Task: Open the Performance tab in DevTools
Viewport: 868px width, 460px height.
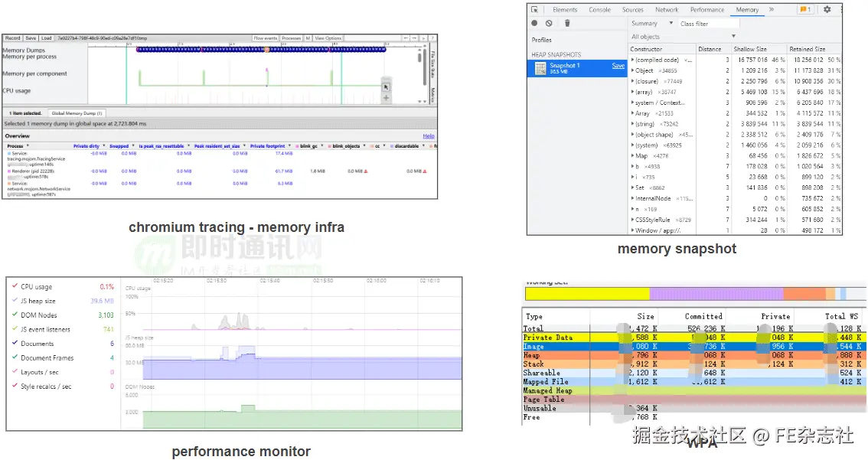Action: coord(707,10)
